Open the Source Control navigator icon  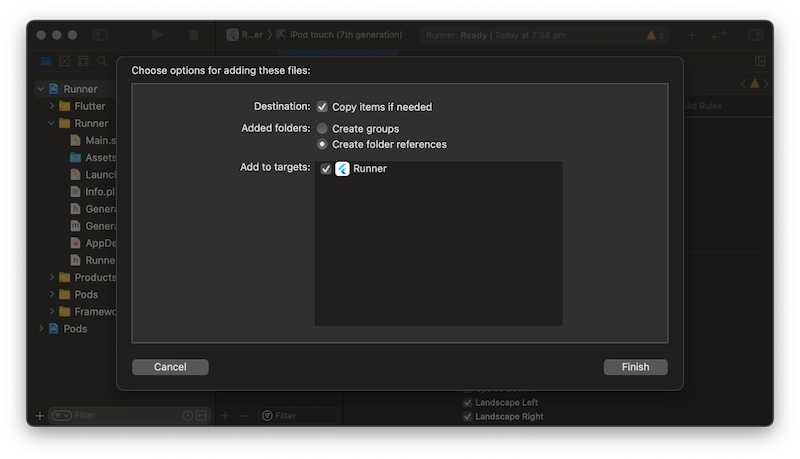65,62
